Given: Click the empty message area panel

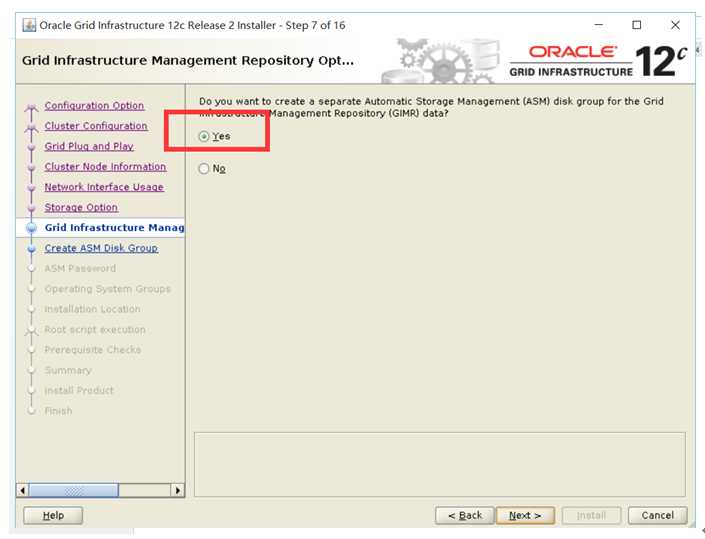Looking at the screenshot, I should click(x=440, y=464).
